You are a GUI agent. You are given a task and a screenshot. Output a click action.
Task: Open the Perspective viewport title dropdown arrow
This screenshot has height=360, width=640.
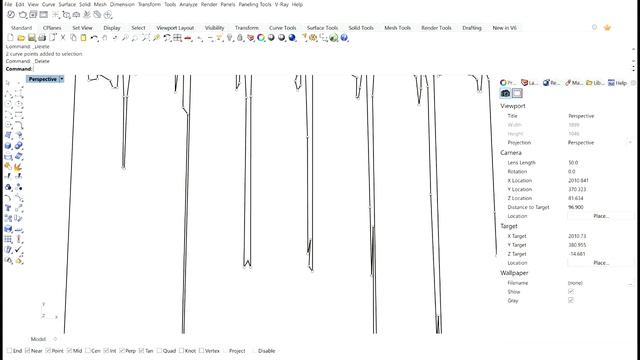62,79
